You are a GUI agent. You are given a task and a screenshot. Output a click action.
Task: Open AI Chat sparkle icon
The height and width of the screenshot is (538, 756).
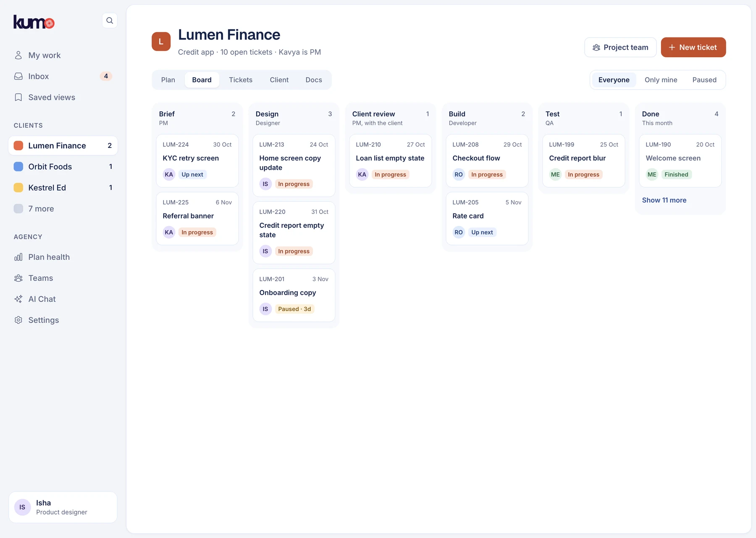coord(18,299)
